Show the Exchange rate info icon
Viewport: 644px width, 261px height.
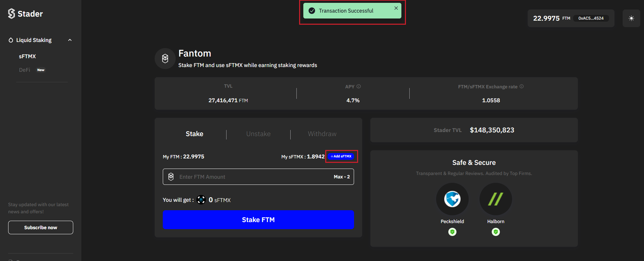[522, 86]
